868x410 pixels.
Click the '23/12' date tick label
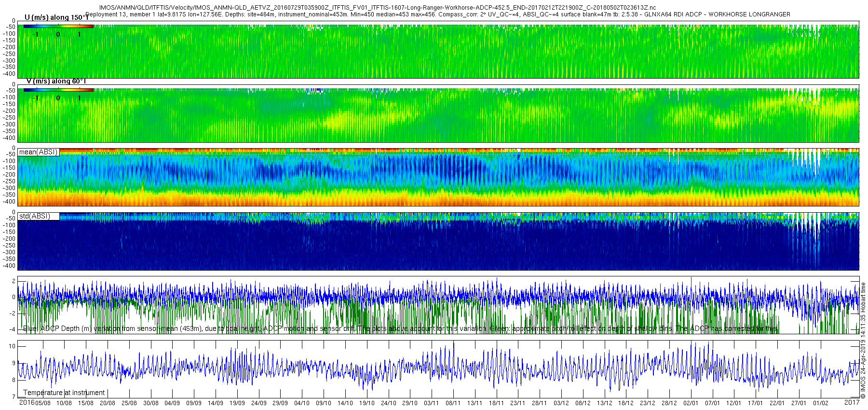pyautogui.click(x=648, y=403)
